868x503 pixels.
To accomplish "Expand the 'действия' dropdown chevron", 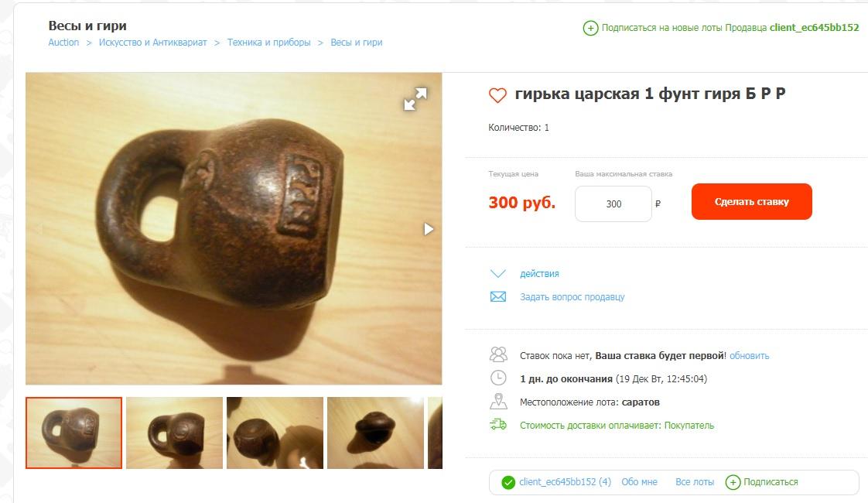I will tap(497, 274).
